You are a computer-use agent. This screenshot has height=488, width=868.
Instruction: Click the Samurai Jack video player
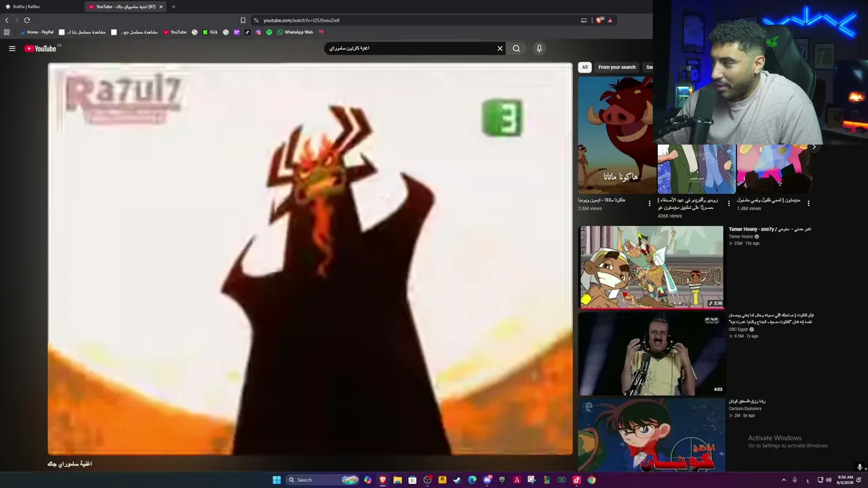pyautogui.click(x=311, y=259)
